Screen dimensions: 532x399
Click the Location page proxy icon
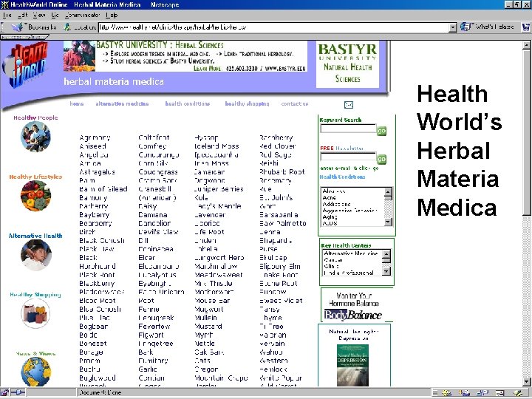click(67, 27)
